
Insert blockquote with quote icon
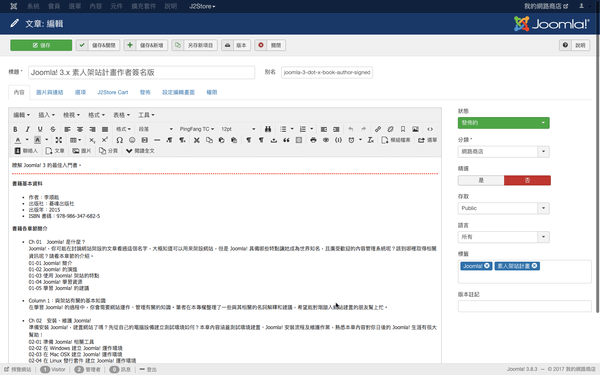pyautogui.click(x=286, y=140)
